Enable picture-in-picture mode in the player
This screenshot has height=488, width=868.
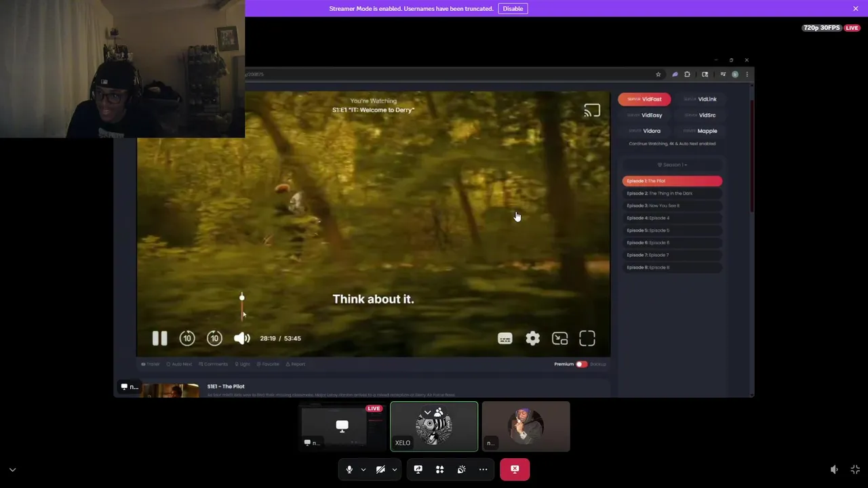[559, 338]
